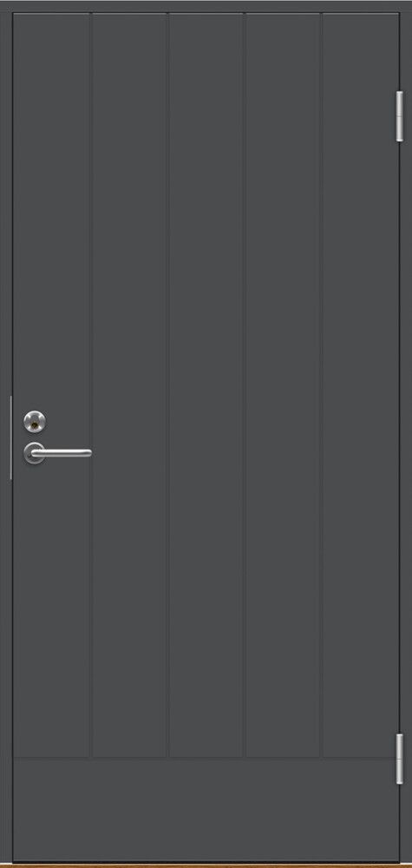Select the first vertical panel on left

pyautogui.click(x=52, y=385)
